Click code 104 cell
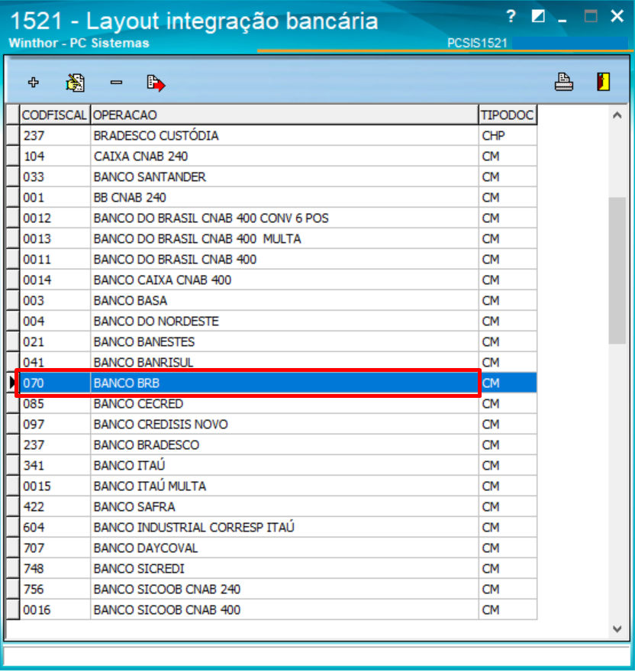 tap(55, 156)
